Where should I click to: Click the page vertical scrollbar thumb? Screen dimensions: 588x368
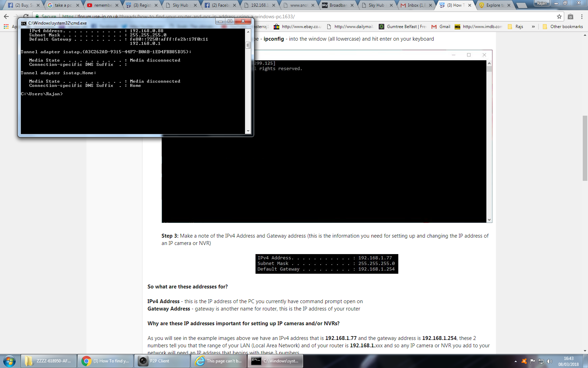(585, 147)
